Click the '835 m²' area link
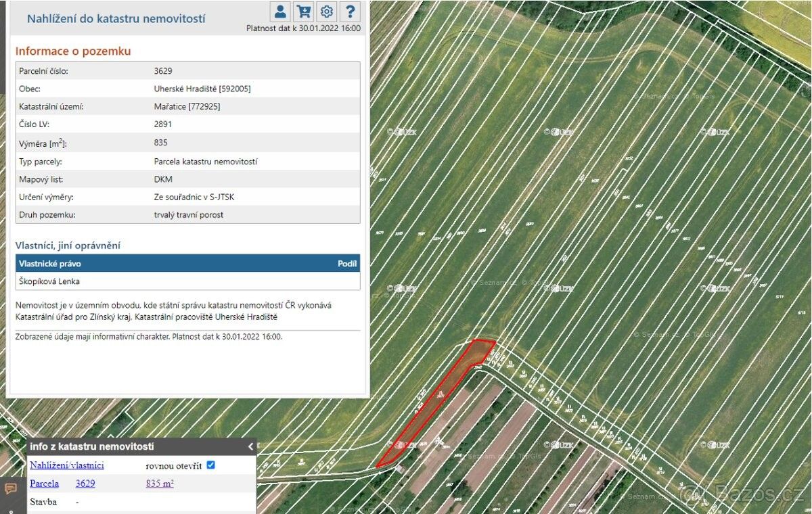This screenshot has width=812, height=514. [x=160, y=484]
